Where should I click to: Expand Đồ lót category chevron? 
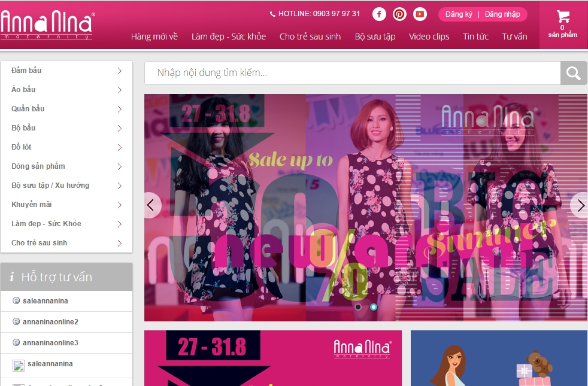pos(120,147)
